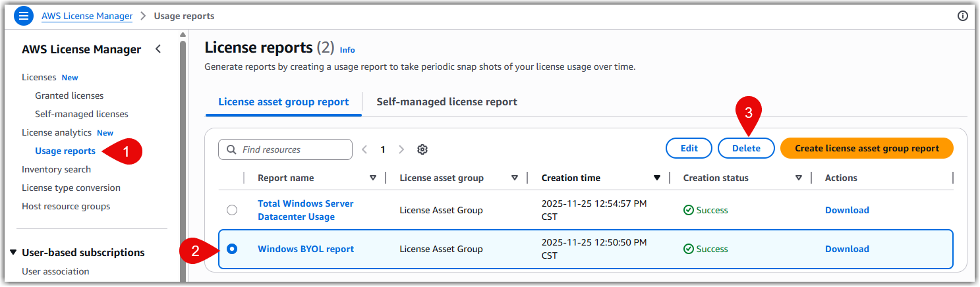
Task: Open User association in sidebar
Action: tap(55, 271)
